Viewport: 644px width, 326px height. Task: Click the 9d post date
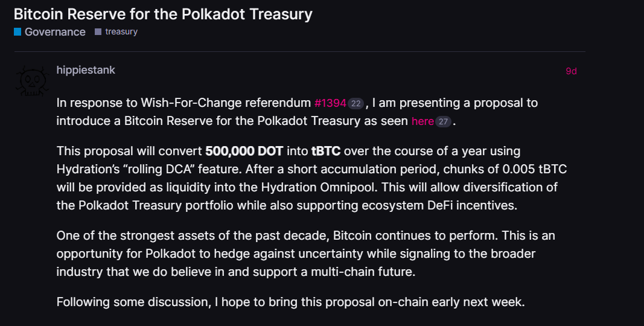pos(572,71)
